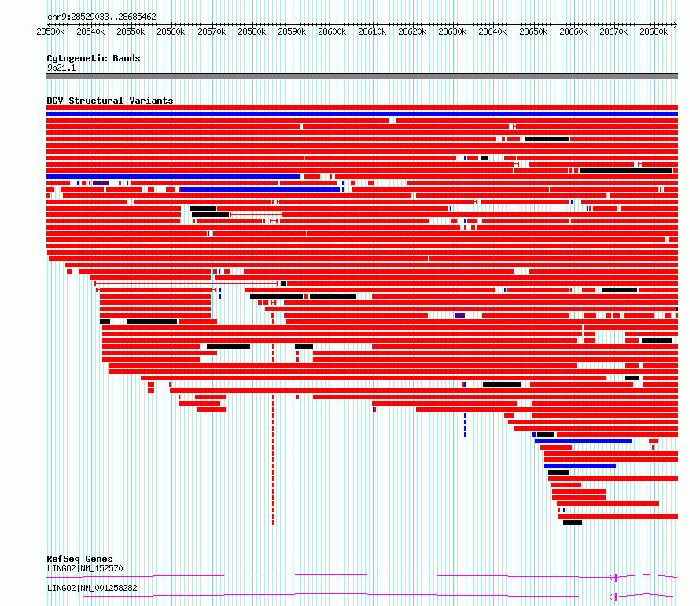Select the purple variant block near 28630k
Screen dimensions: 700x606
[x=460, y=315]
